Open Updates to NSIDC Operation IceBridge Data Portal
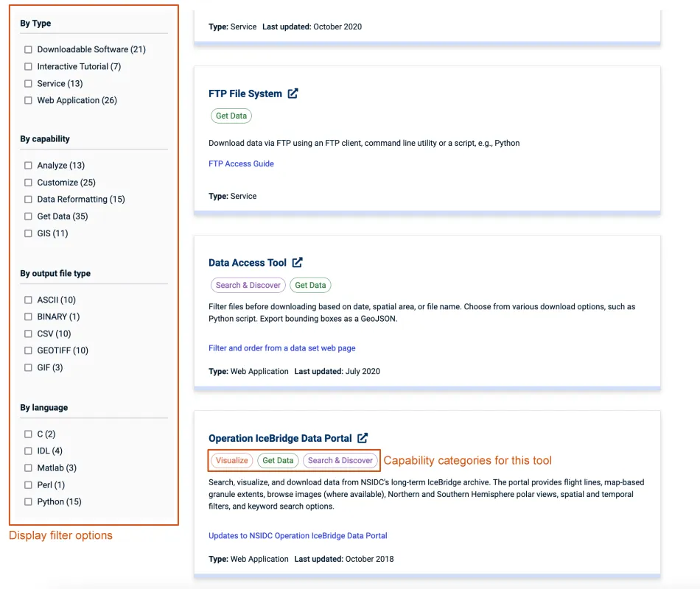The width and height of the screenshot is (700, 589). pyautogui.click(x=298, y=535)
